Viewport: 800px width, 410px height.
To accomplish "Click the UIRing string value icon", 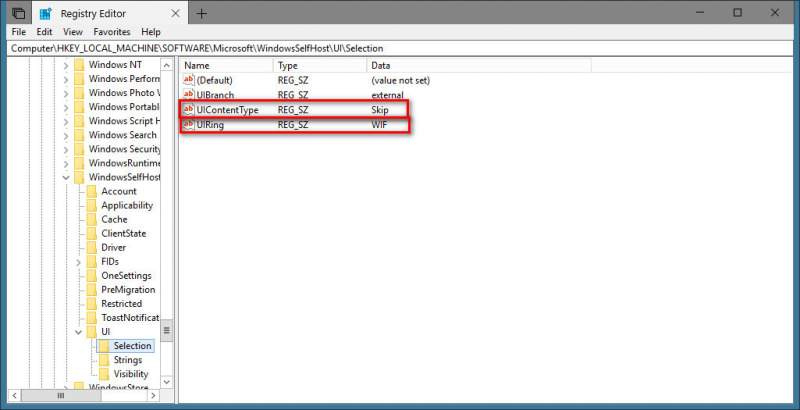I will tap(189, 124).
